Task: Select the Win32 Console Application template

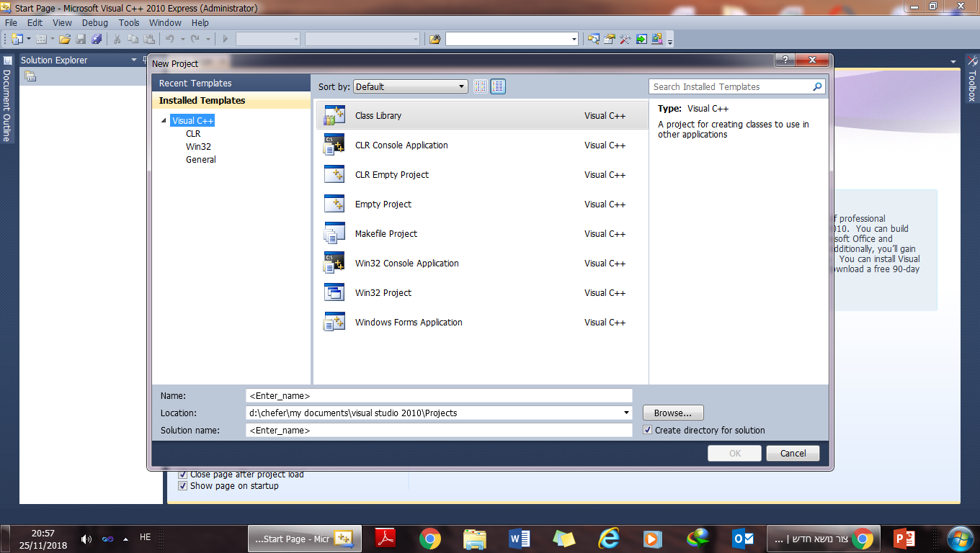Action: 482,263
